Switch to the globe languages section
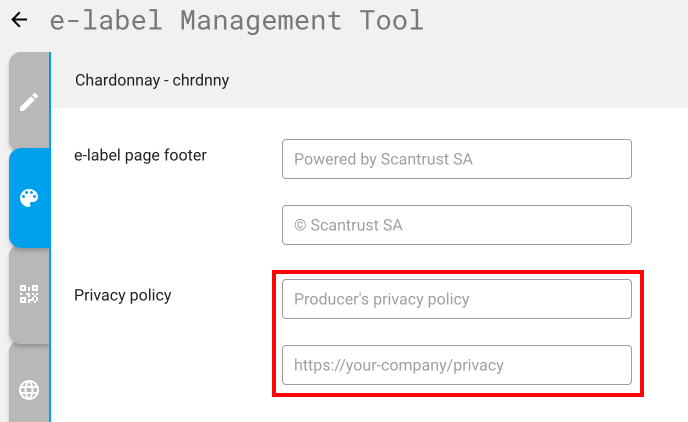Viewport: 688px width, 422px height. (29, 390)
